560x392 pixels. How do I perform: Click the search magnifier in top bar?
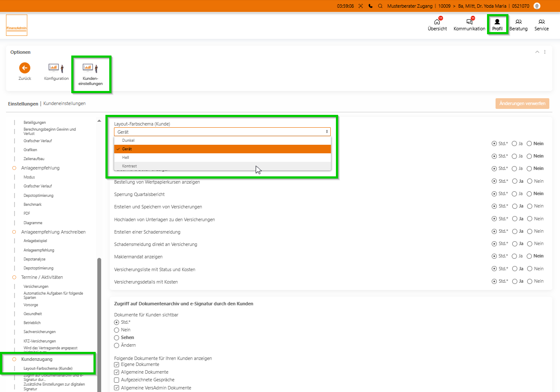click(x=380, y=6)
